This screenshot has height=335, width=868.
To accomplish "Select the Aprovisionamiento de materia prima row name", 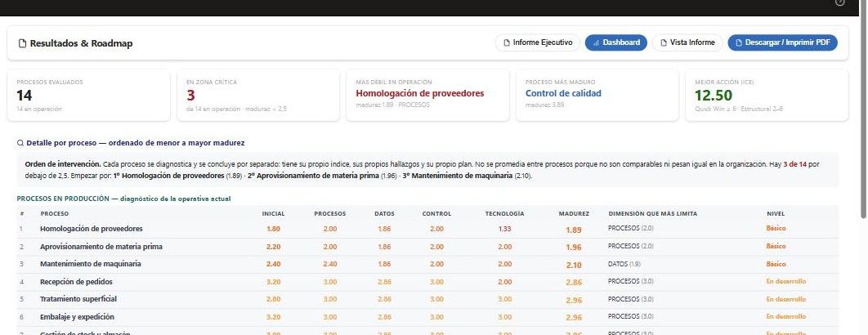I will 101,247.
